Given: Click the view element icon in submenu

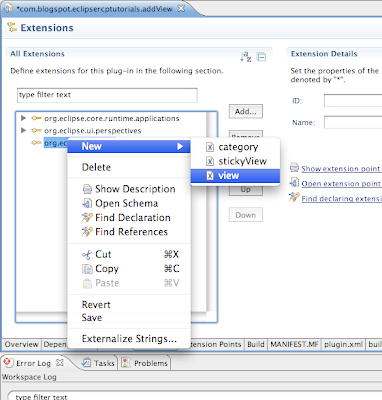Looking at the screenshot, I should [210, 176].
